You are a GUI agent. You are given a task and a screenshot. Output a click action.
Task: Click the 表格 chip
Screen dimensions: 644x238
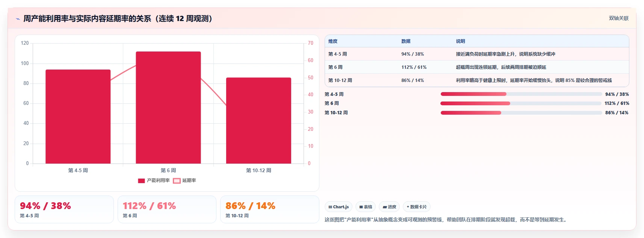click(366, 207)
